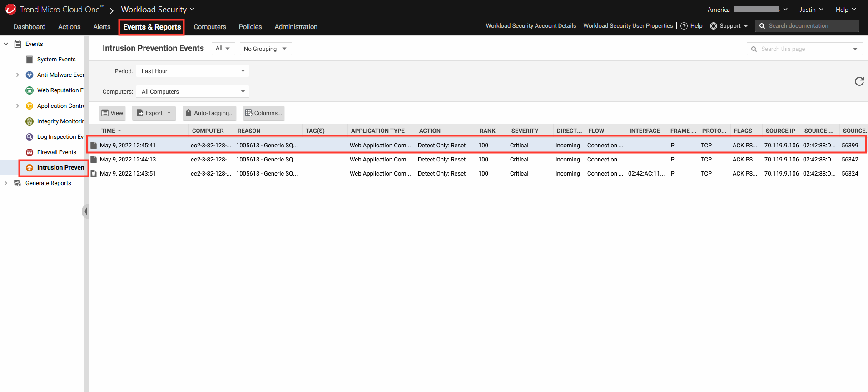Select the Application Control icon
868x392 pixels.
coord(30,106)
